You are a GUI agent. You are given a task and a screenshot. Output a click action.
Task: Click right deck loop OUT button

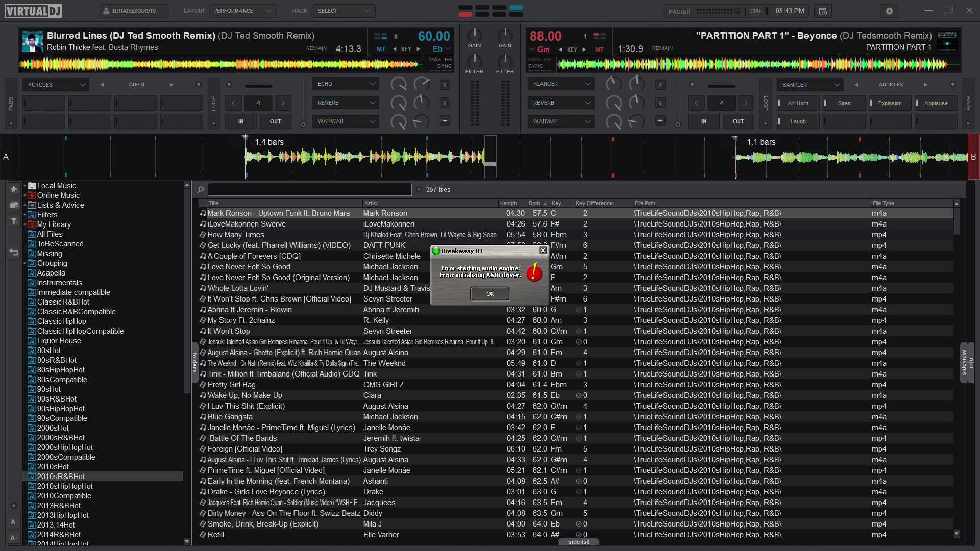click(739, 121)
